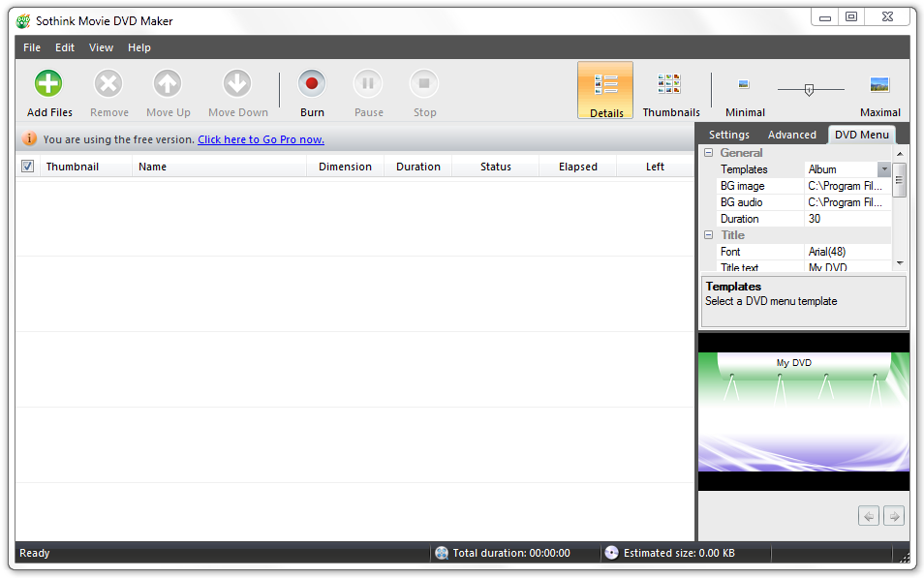Screen dimensions: 924x578
Task: Click the thumbnail size slider handle
Action: pyautogui.click(x=809, y=90)
